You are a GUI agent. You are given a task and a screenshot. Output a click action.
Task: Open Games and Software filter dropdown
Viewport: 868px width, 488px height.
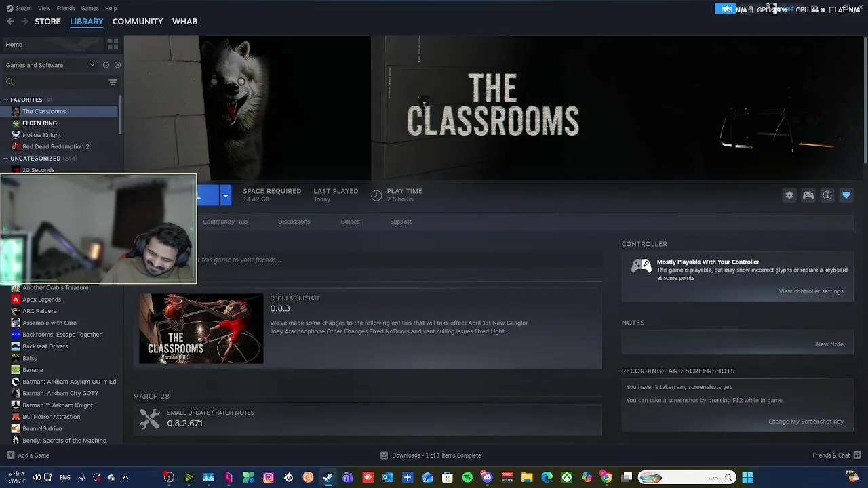pos(51,65)
